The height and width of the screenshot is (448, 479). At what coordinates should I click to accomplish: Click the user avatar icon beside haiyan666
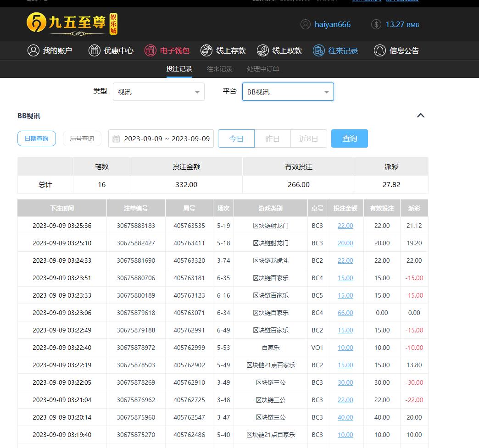click(306, 24)
